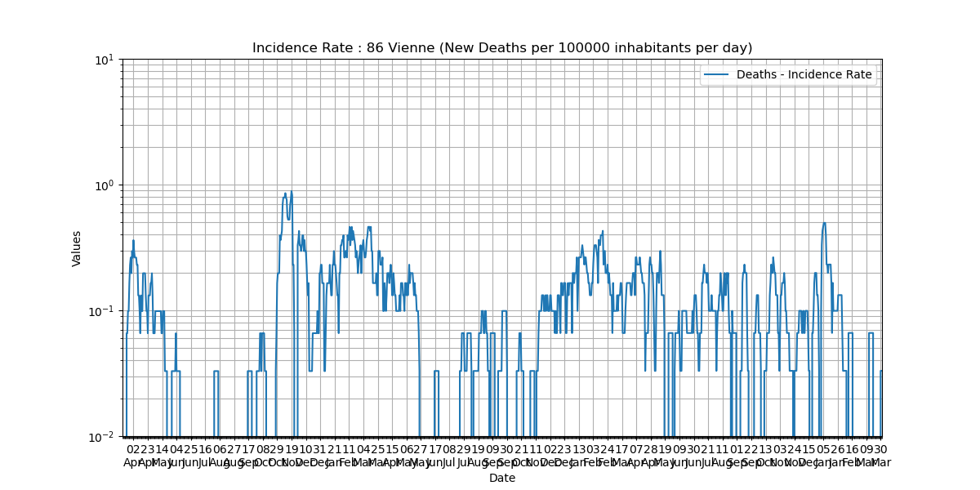Click the x-axis tick label '14'
The width and height of the screenshot is (980, 490).
162,449
